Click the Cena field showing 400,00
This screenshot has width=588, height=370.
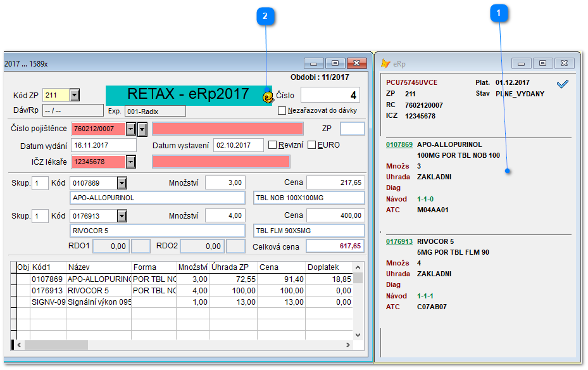coord(335,216)
